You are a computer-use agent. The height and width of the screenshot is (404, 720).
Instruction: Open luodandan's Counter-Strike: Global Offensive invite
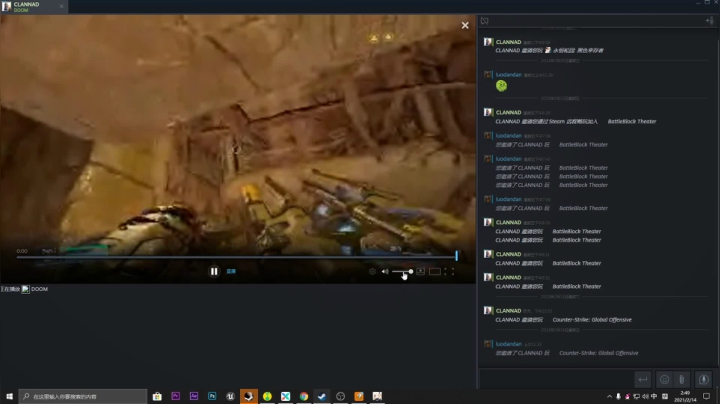click(599, 353)
